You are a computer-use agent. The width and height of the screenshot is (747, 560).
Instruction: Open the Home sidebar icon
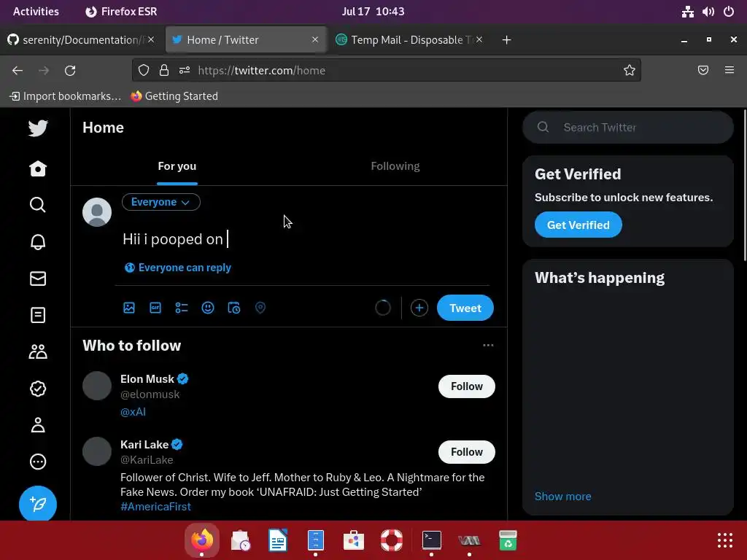pos(38,168)
